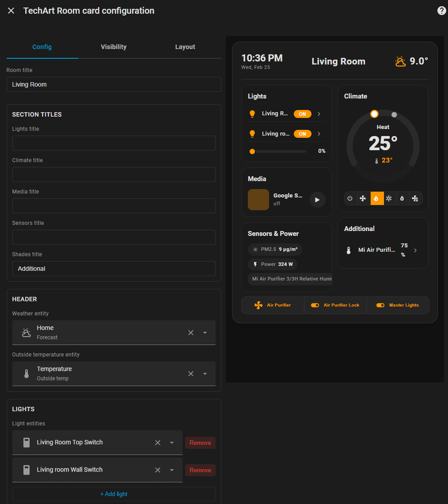
Task: Toggle the Air Purifier Lock switch
Action: tap(315, 305)
